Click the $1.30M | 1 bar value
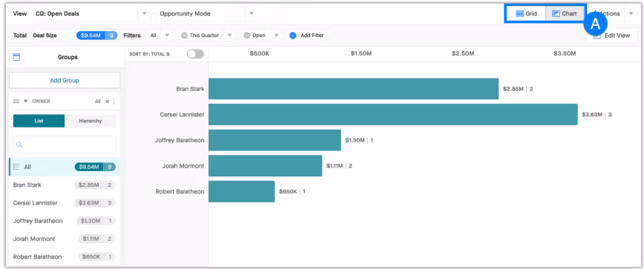This screenshot has width=644, height=269. pyautogui.click(x=359, y=140)
